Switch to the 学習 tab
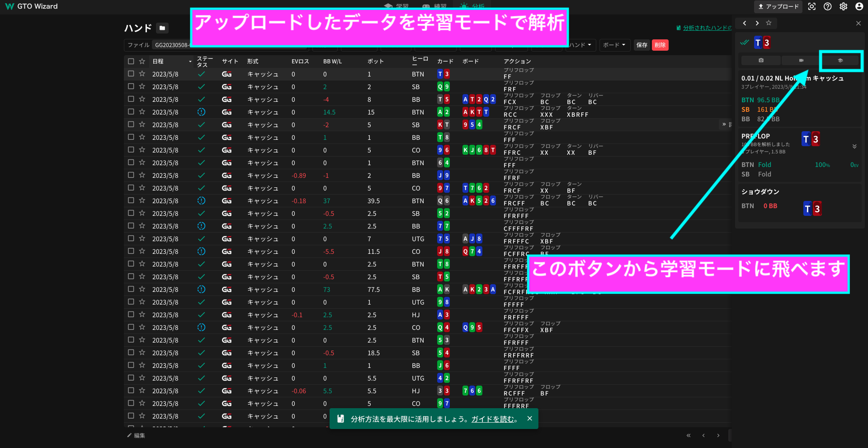868x448 pixels. (x=396, y=6)
